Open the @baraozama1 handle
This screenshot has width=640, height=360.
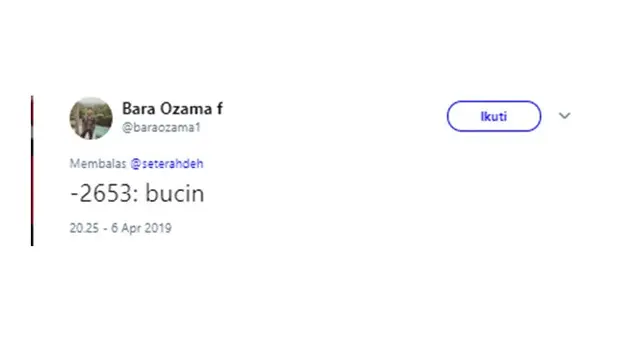pos(161,127)
